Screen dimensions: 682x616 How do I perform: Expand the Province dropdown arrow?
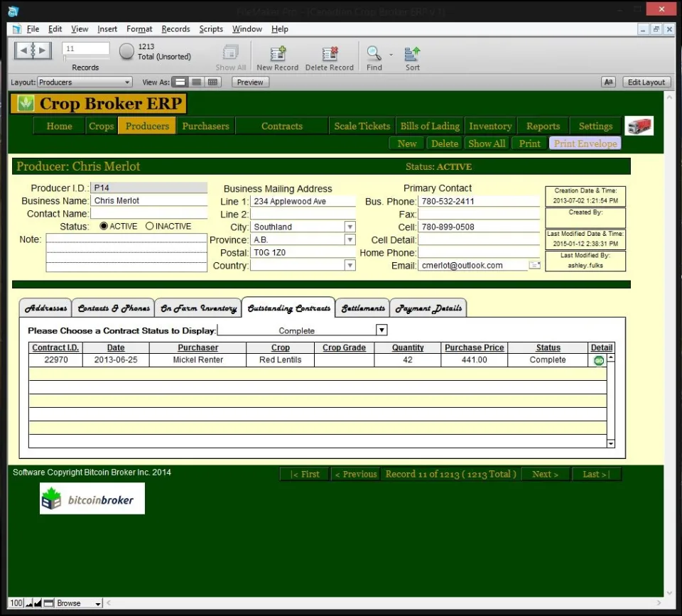pos(350,239)
